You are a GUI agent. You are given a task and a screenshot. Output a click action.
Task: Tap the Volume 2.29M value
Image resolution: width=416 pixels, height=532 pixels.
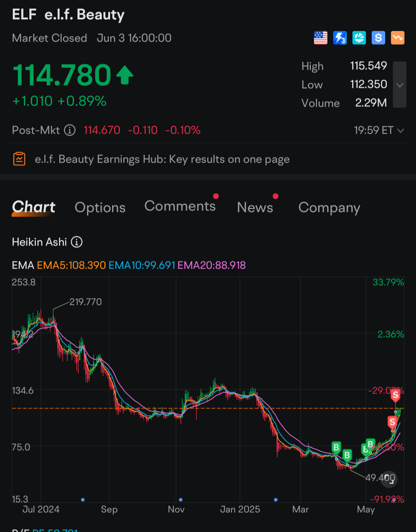[371, 103]
